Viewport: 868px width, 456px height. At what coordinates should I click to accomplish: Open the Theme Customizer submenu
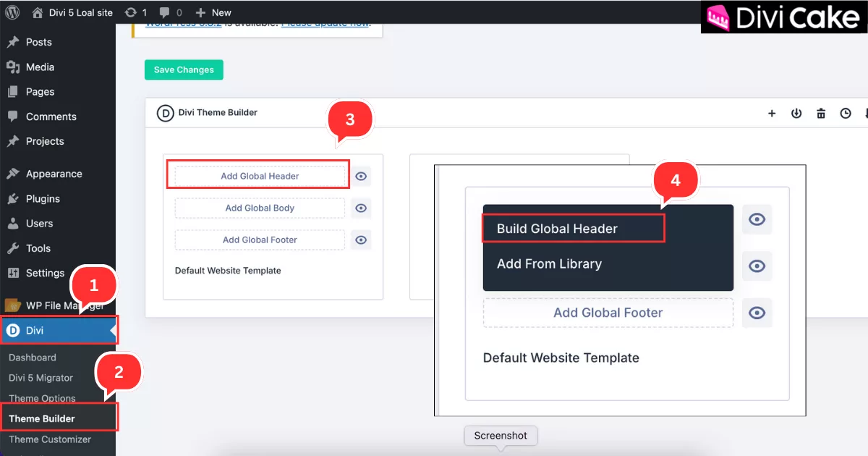pos(50,439)
